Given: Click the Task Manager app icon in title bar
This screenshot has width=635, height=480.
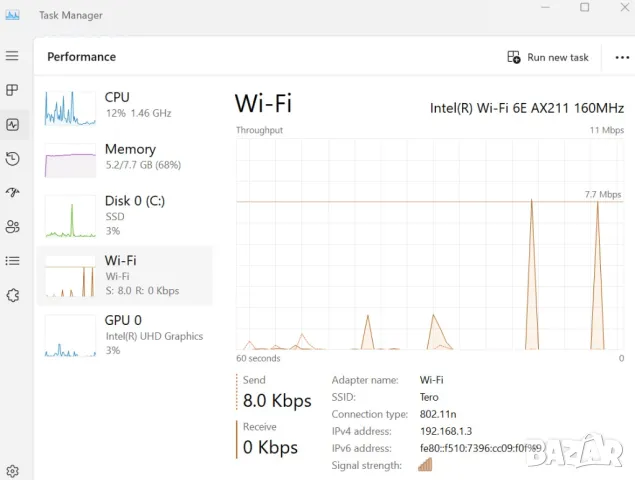Looking at the screenshot, I should (12, 15).
